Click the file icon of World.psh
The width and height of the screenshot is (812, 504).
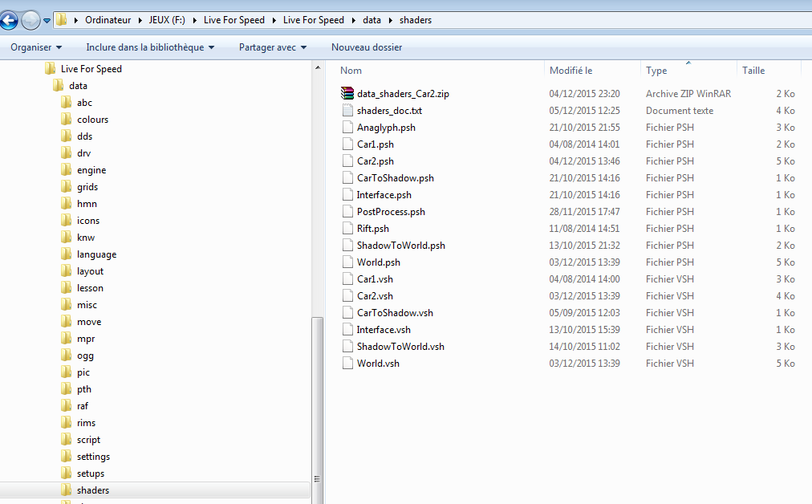pyautogui.click(x=347, y=262)
